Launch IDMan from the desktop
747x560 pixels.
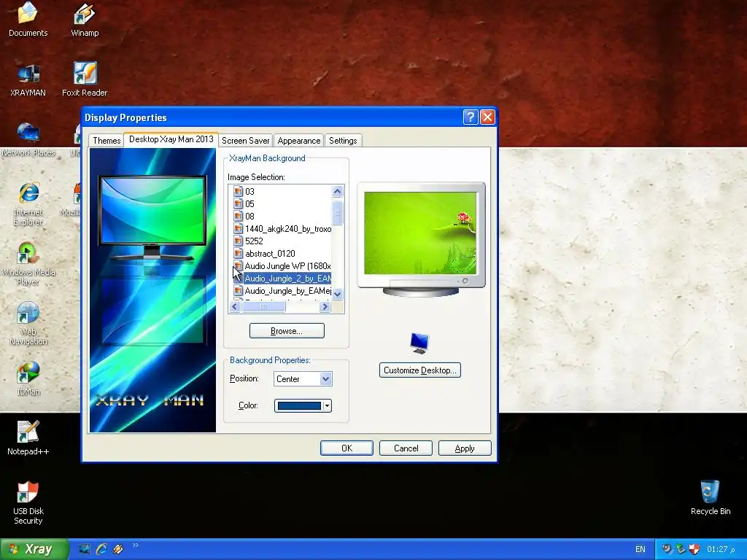pyautogui.click(x=28, y=378)
